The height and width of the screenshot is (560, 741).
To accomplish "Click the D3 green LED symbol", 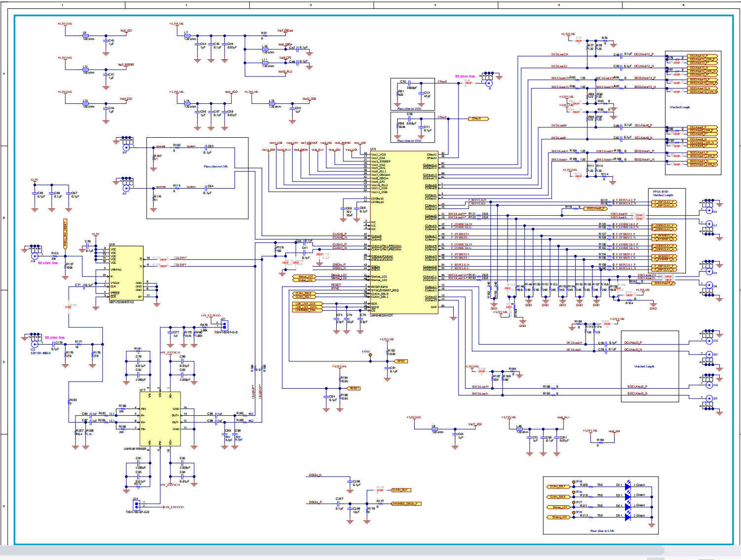I will coord(627,497).
